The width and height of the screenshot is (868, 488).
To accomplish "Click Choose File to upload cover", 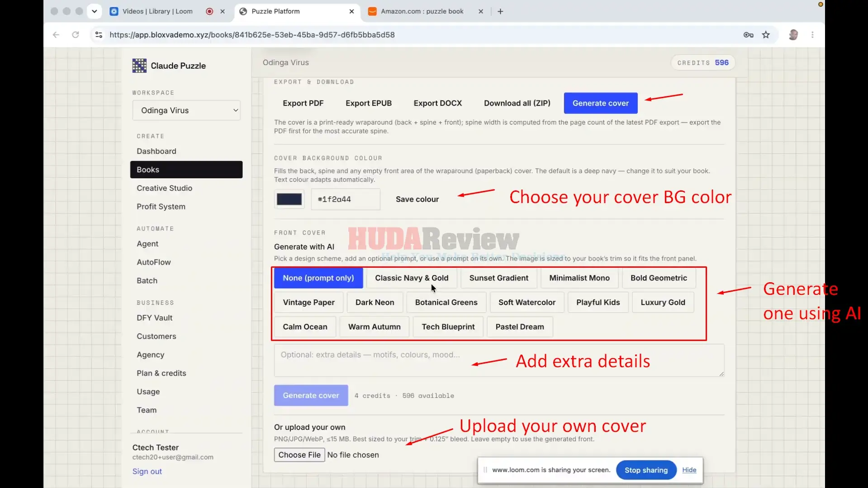I will pos(299,455).
